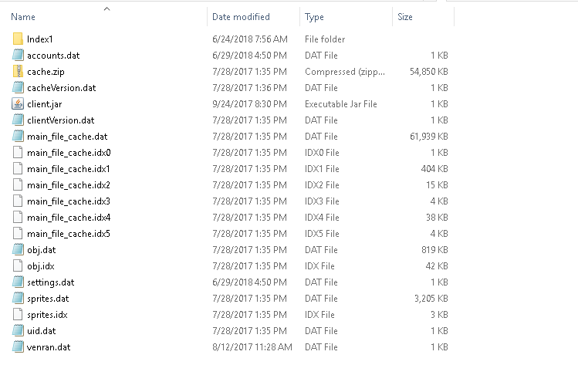Select the sprites.idx file name
This screenshot has width=578, height=392.
tap(47, 314)
